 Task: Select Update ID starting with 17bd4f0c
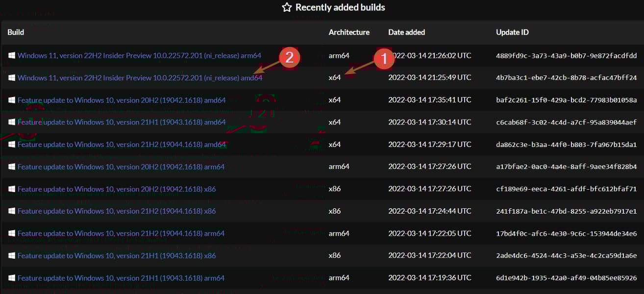coord(567,233)
